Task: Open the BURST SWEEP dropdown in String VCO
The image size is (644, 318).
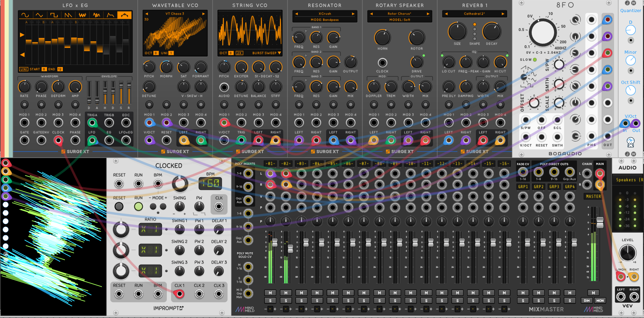Action: click(x=267, y=53)
